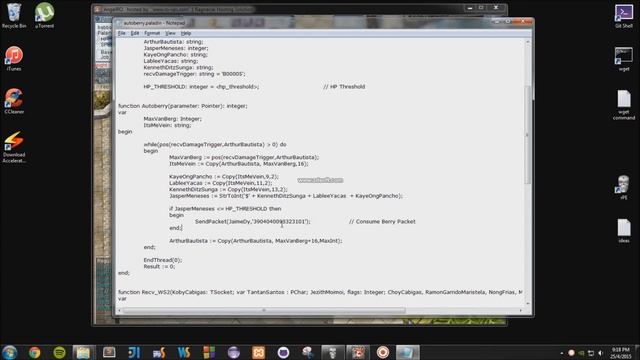Open the wget desktop shortcut
Viewport: 640px width, 360px height.
(624, 59)
